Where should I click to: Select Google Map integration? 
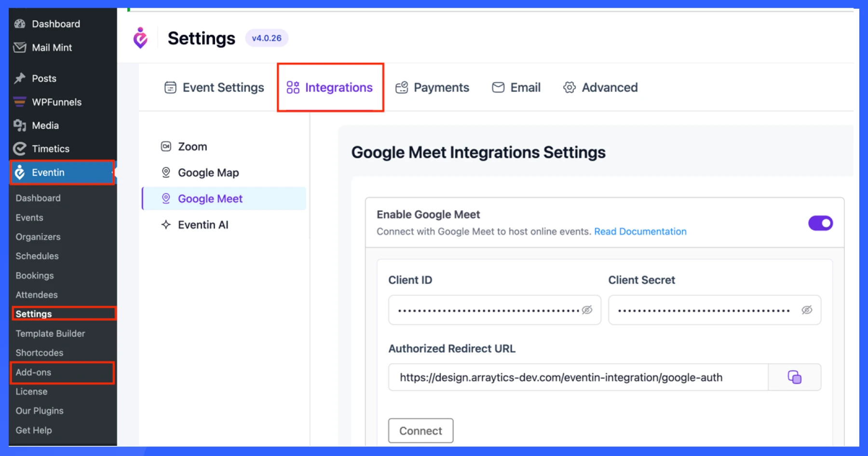(224, 172)
